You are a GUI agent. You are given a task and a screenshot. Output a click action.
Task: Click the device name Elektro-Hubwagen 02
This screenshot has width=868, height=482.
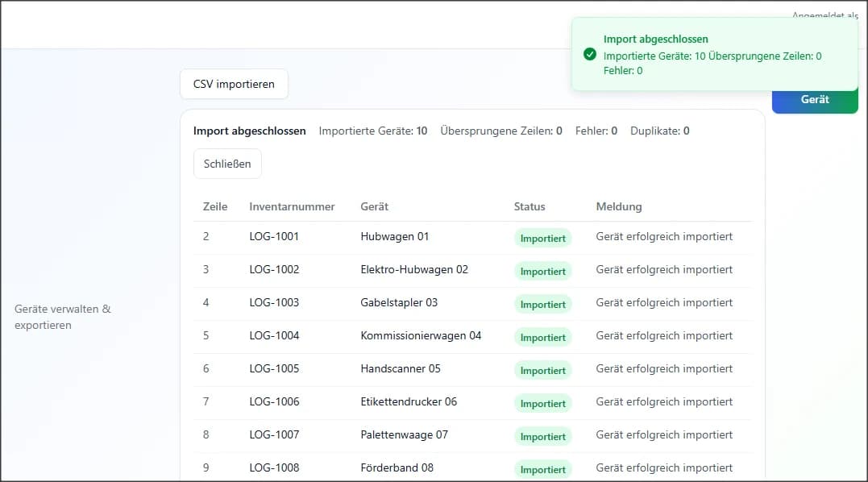click(x=414, y=270)
